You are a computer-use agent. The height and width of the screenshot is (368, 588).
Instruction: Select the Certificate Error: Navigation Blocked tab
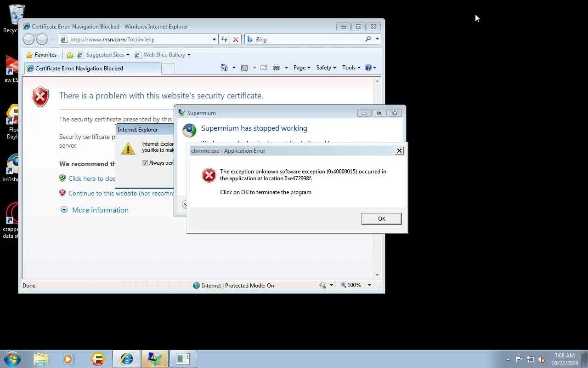tap(92, 69)
